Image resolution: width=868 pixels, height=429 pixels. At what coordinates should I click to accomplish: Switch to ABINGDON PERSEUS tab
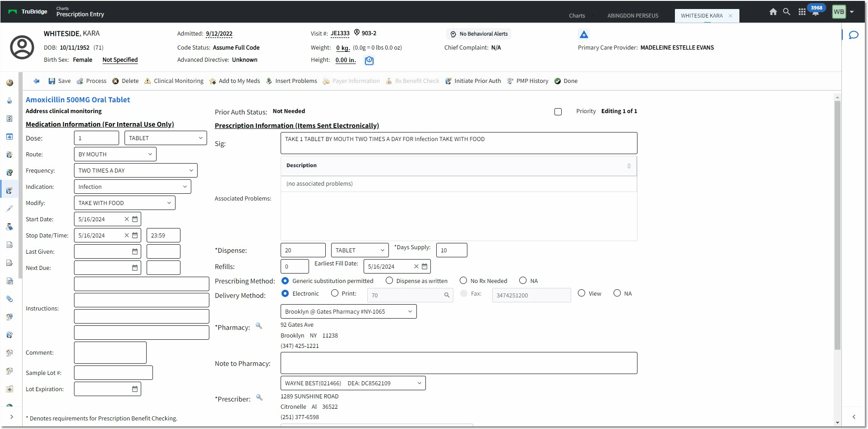click(x=633, y=16)
